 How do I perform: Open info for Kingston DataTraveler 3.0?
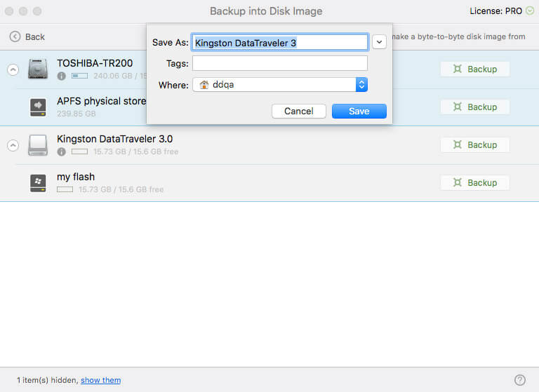point(62,151)
